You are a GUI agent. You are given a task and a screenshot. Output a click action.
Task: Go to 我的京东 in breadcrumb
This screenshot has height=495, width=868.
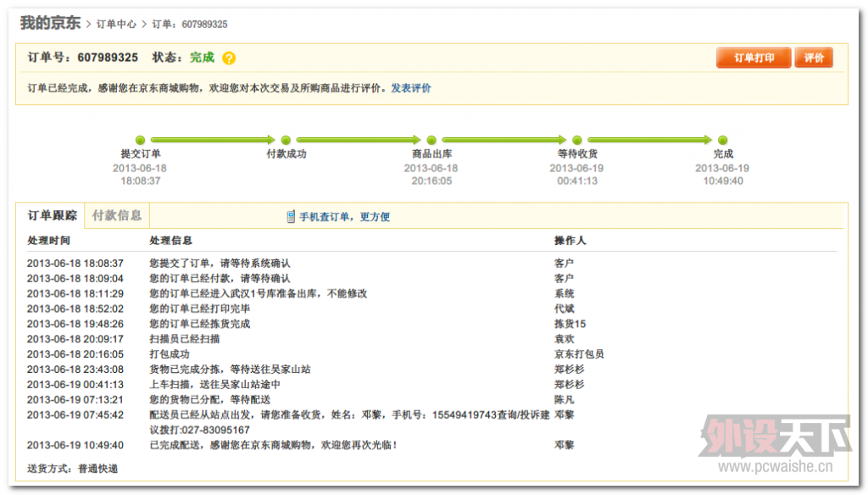(50, 23)
